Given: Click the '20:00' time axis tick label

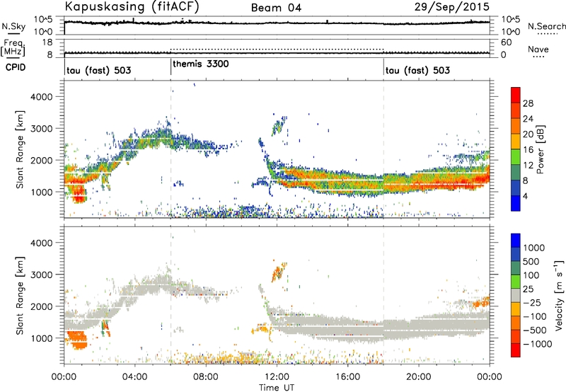Looking at the screenshot, I should point(419,377).
